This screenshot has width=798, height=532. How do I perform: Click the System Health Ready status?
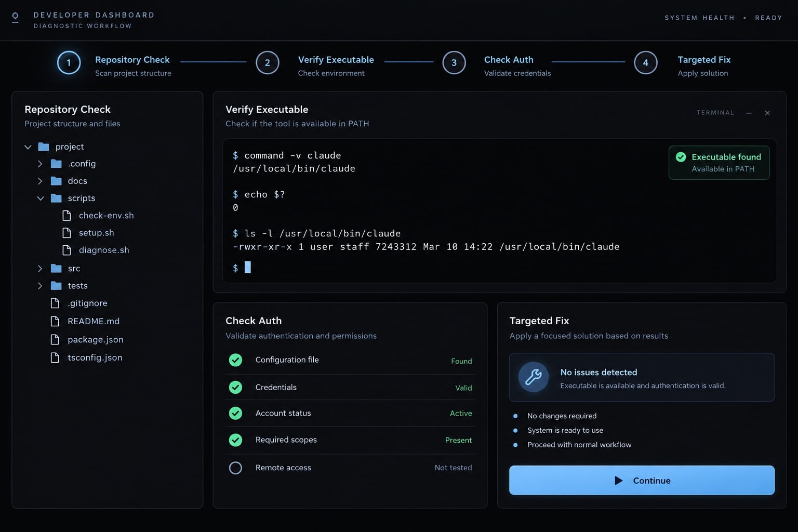point(723,18)
